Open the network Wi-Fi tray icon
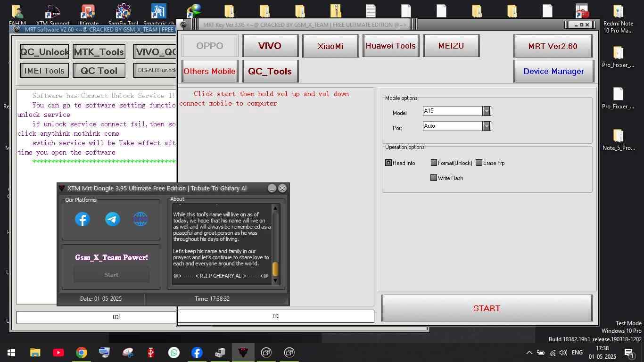This screenshot has height=362, width=644. 552,353
